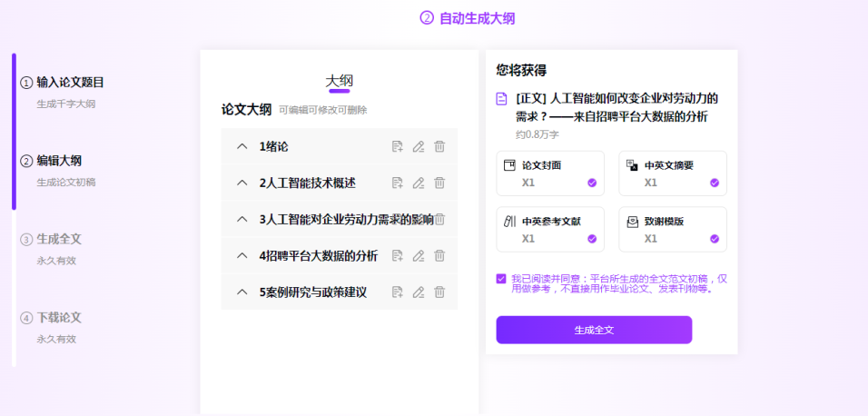
Task: Click the 约0.8万字 word count text
Action: tap(537, 134)
